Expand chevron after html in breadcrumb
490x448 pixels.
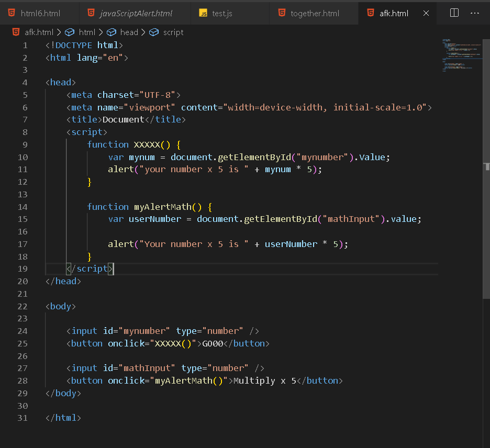tap(101, 32)
